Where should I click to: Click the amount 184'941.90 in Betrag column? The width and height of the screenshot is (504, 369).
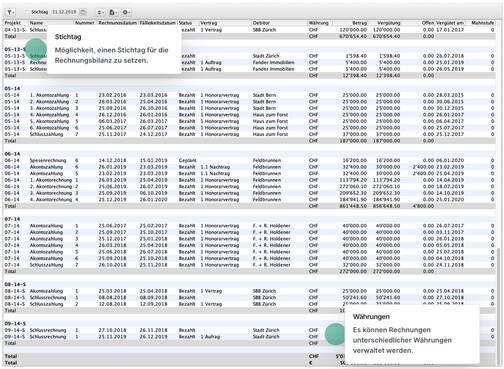(353, 200)
